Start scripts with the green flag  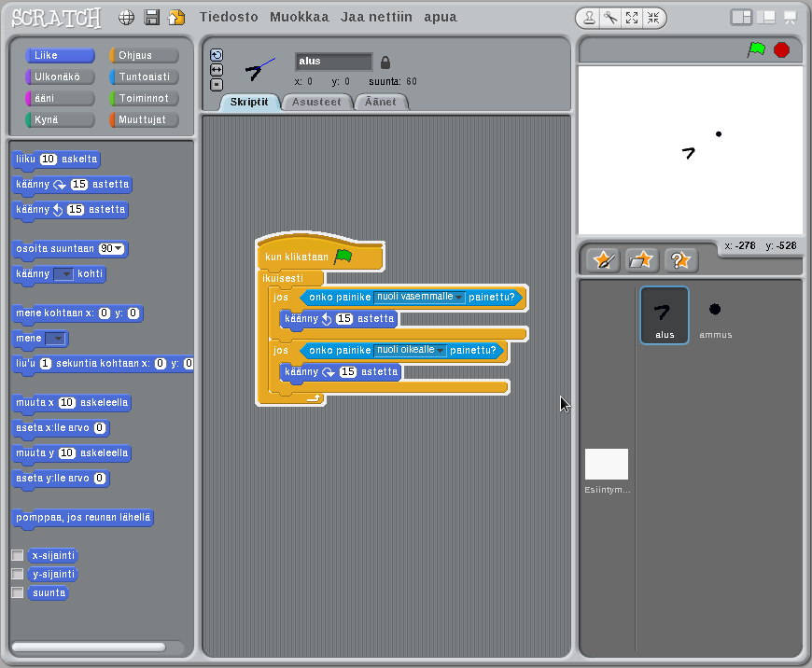pyautogui.click(x=757, y=49)
